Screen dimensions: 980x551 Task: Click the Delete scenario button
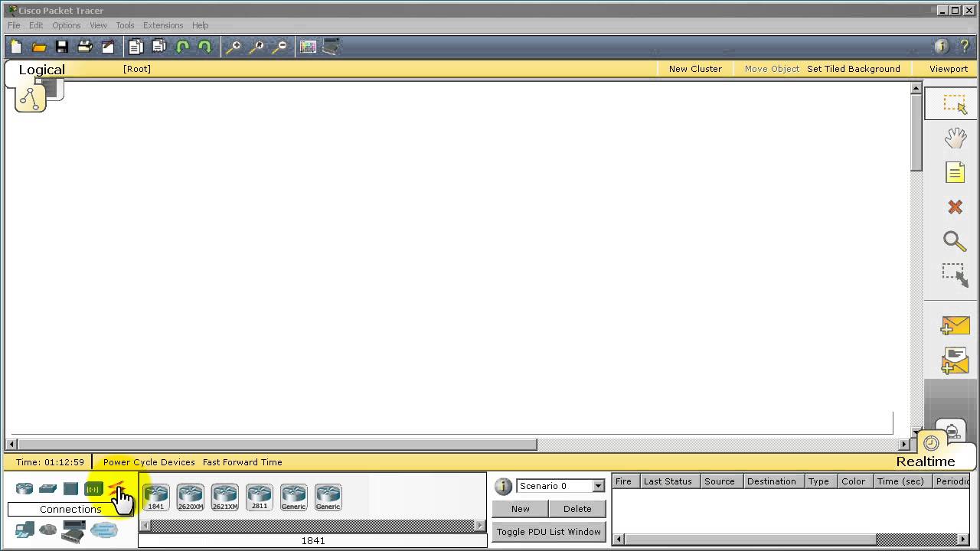[x=577, y=509]
